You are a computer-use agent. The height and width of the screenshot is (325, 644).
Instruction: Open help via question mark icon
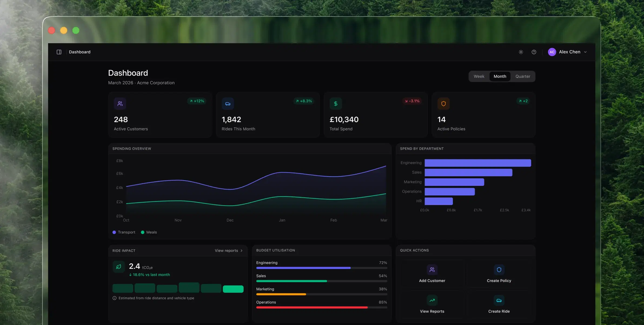[534, 52]
